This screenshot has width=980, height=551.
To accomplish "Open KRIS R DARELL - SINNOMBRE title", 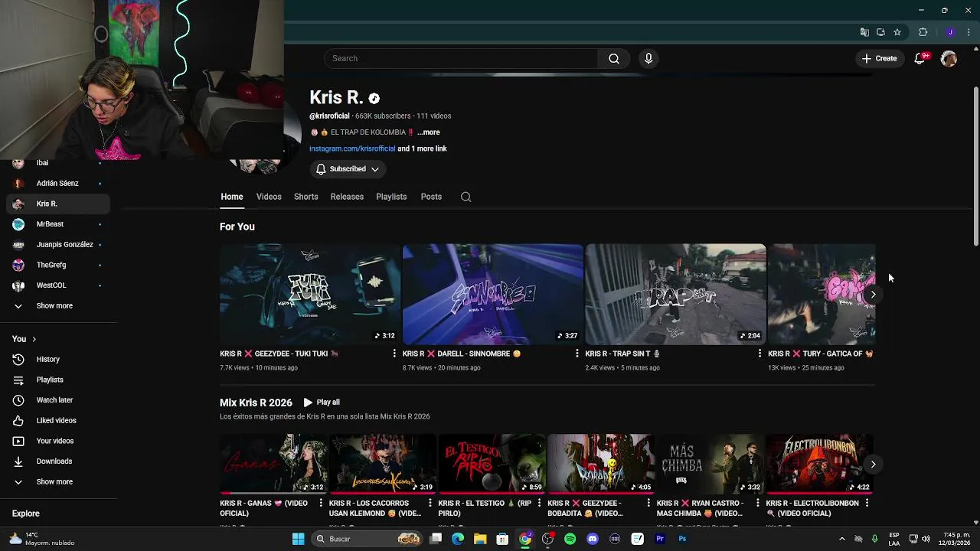I will click(x=462, y=354).
